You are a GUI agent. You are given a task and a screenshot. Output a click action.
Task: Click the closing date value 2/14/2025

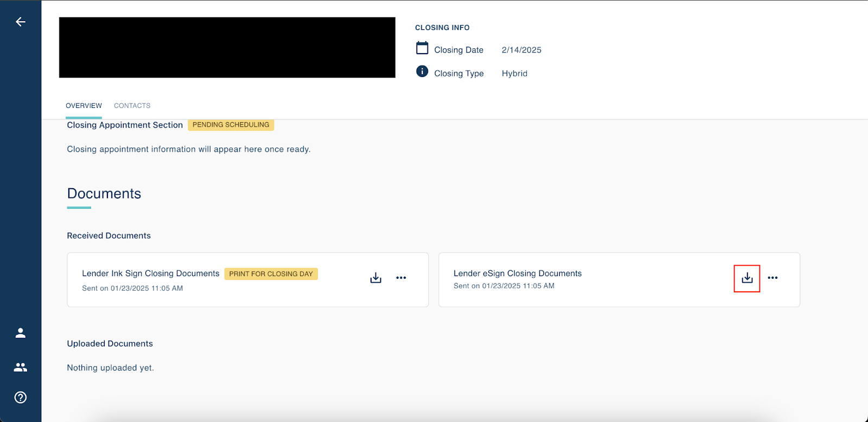pyautogui.click(x=521, y=50)
